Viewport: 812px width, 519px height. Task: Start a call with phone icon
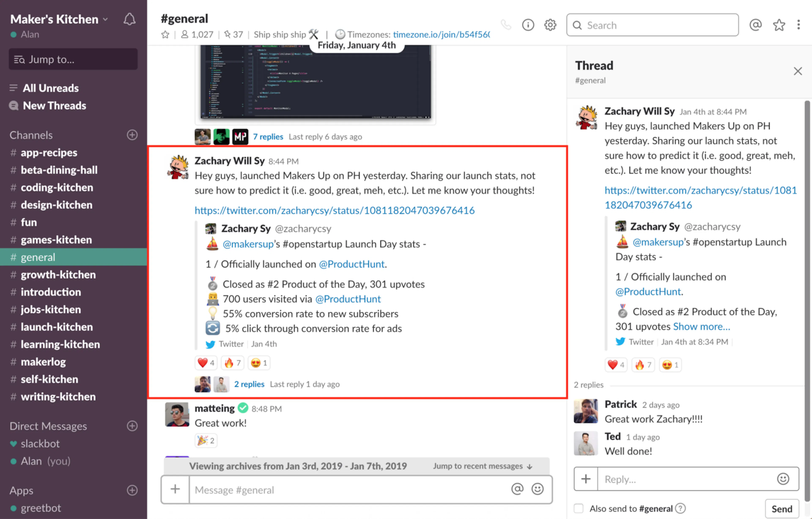(506, 25)
